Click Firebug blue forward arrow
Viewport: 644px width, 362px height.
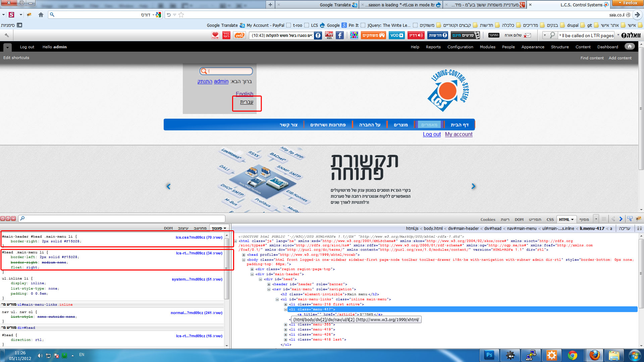(621, 219)
